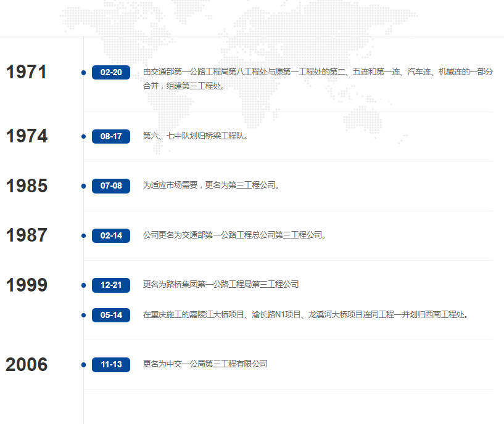Click the 1971 year heading

tap(27, 72)
